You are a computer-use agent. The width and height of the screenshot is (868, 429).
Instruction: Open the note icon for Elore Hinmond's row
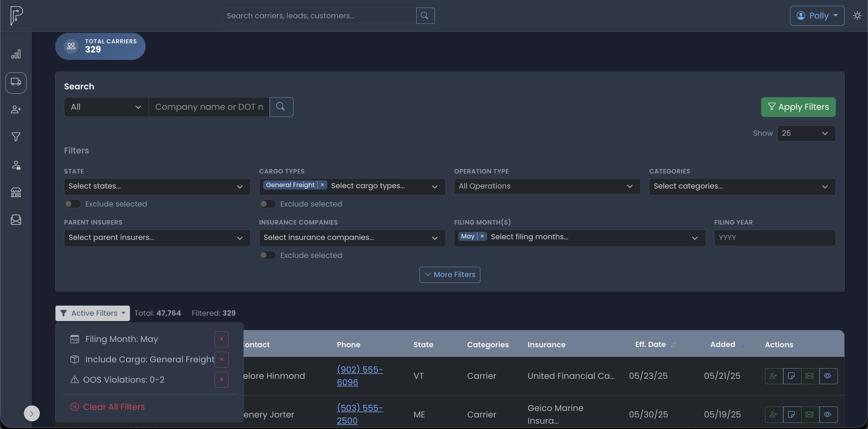click(792, 376)
